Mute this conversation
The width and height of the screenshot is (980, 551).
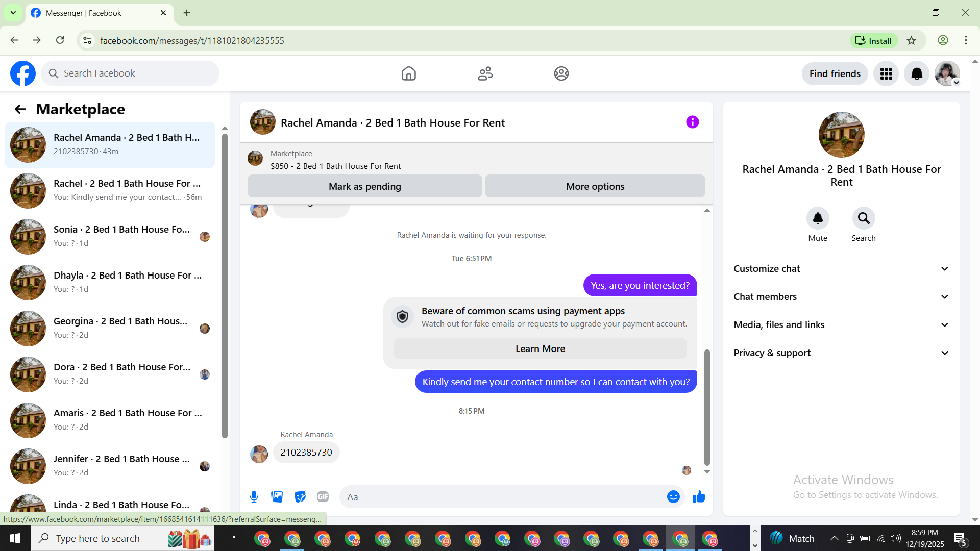(817, 218)
